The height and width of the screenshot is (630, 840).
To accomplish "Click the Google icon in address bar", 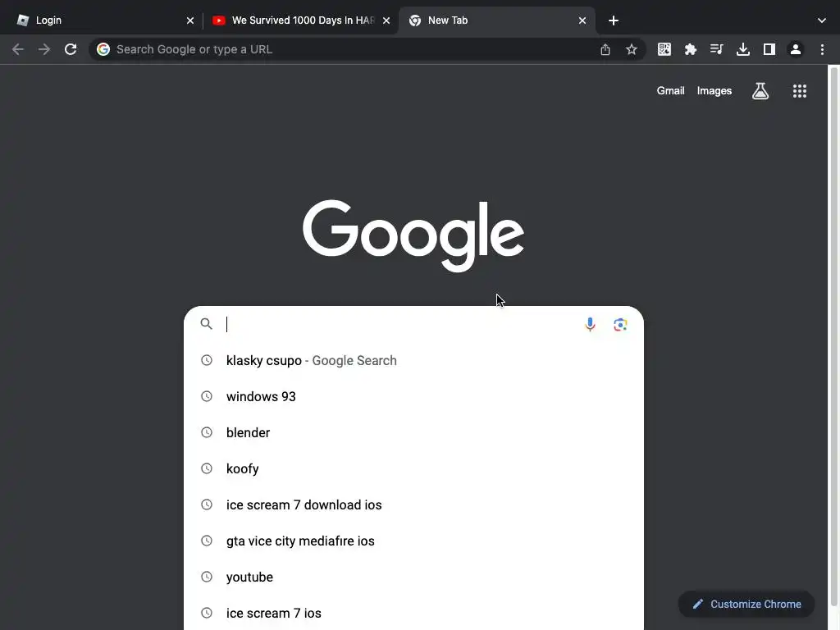I will (103, 49).
